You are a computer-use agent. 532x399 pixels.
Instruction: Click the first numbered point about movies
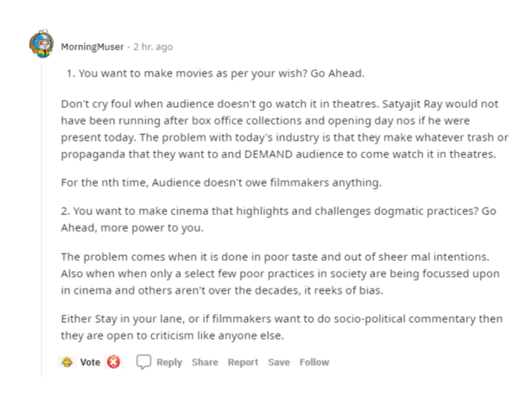[x=215, y=73]
